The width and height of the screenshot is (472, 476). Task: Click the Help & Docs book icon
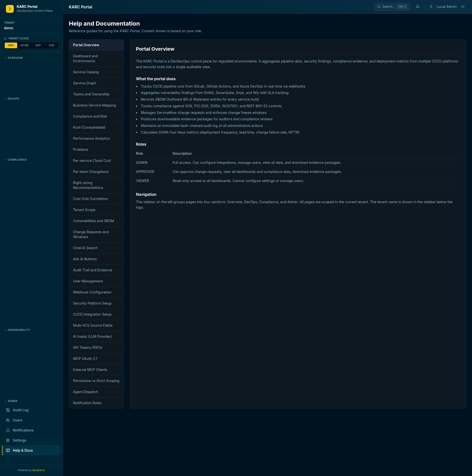click(8, 451)
